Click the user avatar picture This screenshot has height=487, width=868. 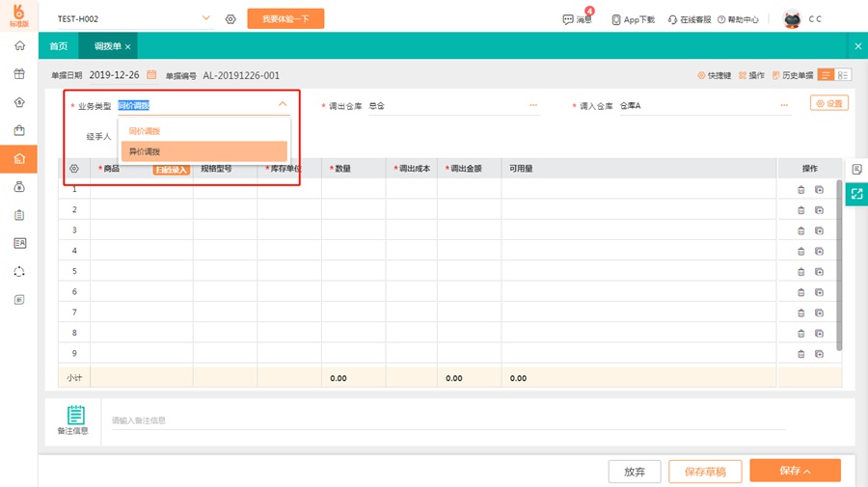click(792, 19)
